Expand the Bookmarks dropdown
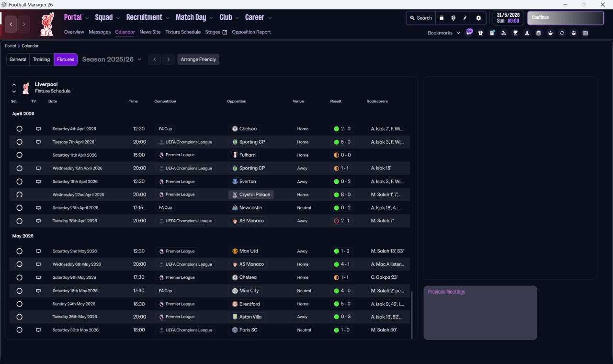 coord(443,33)
